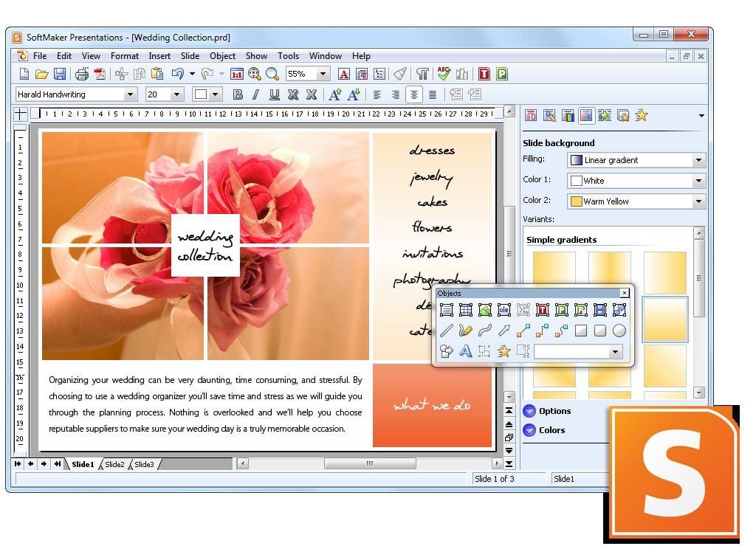This screenshot has height=546, width=756.
Task: Increase font size with A up
Action: 335,95
